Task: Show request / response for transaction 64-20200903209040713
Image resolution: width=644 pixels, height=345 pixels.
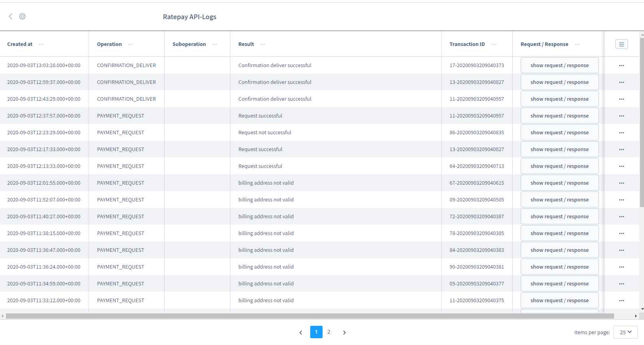Action: click(560, 166)
